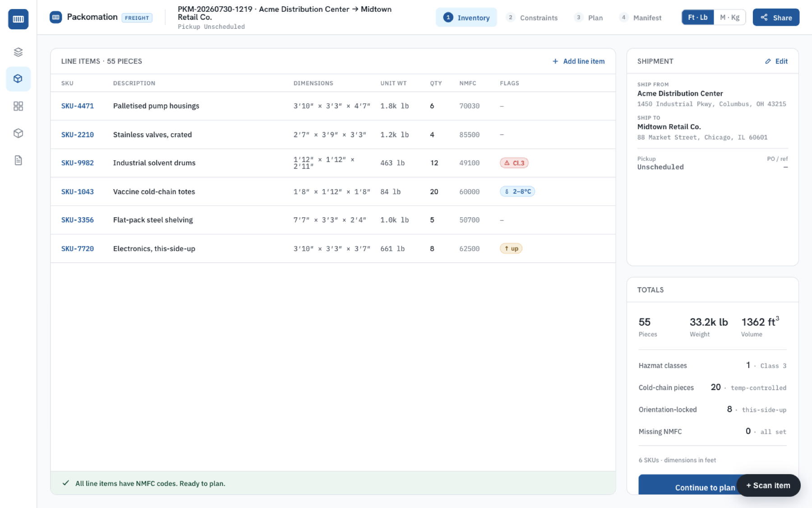Click the 'Missing NMFC' totals row
Screen dimensions: 812x508
coord(713,432)
